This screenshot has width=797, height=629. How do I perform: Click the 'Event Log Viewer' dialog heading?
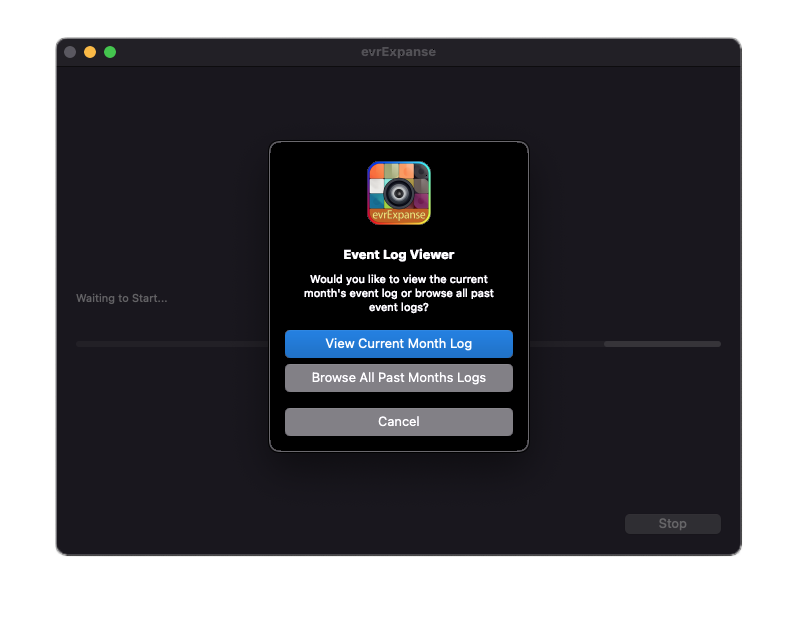point(398,255)
